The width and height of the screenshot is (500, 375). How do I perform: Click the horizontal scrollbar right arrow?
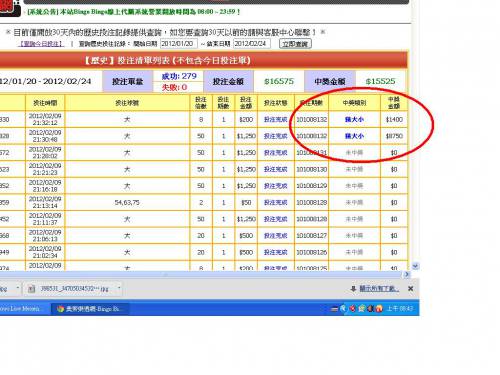[x=407, y=274]
